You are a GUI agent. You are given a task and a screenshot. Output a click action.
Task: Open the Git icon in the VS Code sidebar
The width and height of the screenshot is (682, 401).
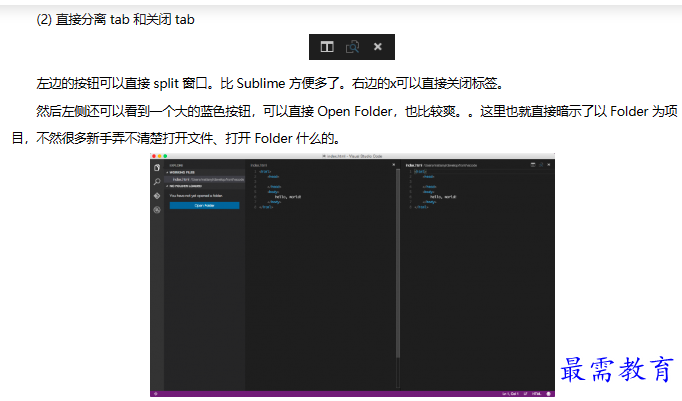coord(157,196)
